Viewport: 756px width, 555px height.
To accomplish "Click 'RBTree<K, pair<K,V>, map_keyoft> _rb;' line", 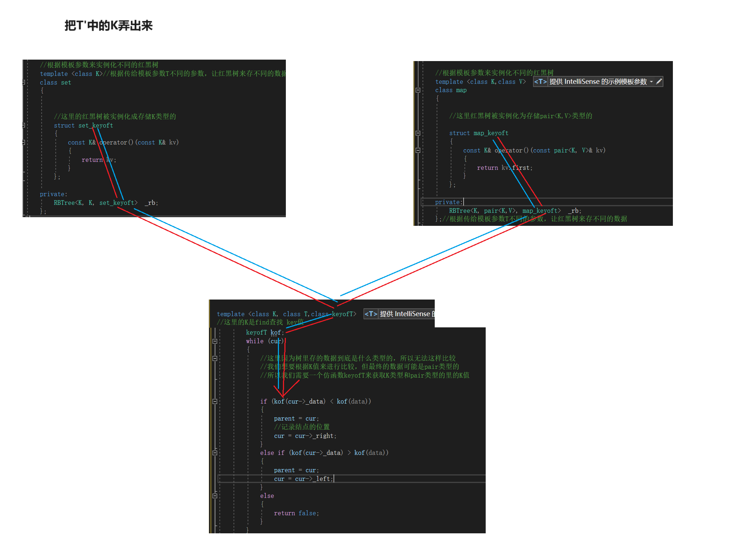I will pos(515,211).
